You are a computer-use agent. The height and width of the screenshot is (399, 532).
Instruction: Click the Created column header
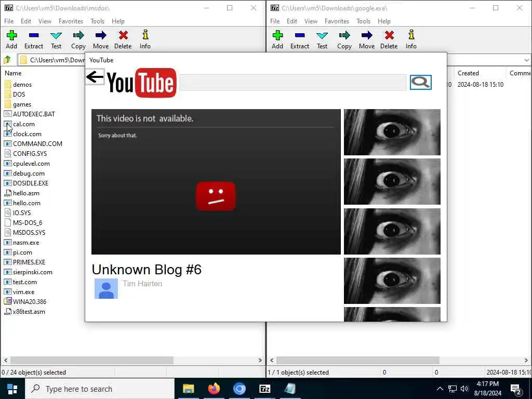468,73
